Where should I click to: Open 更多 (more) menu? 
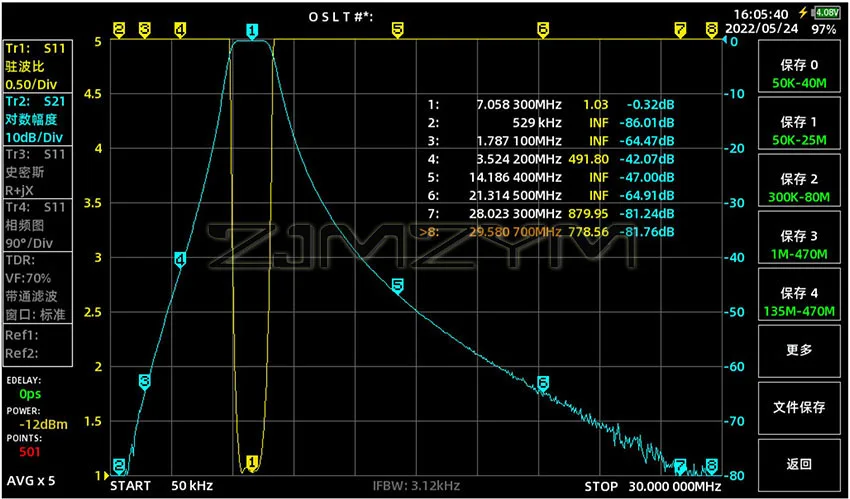click(799, 351)
